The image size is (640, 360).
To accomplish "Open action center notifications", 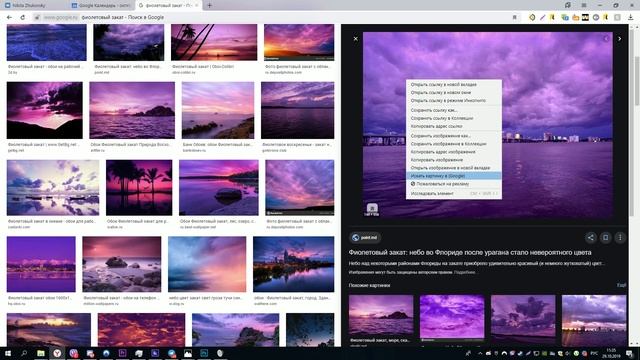I will click(629, 353).
